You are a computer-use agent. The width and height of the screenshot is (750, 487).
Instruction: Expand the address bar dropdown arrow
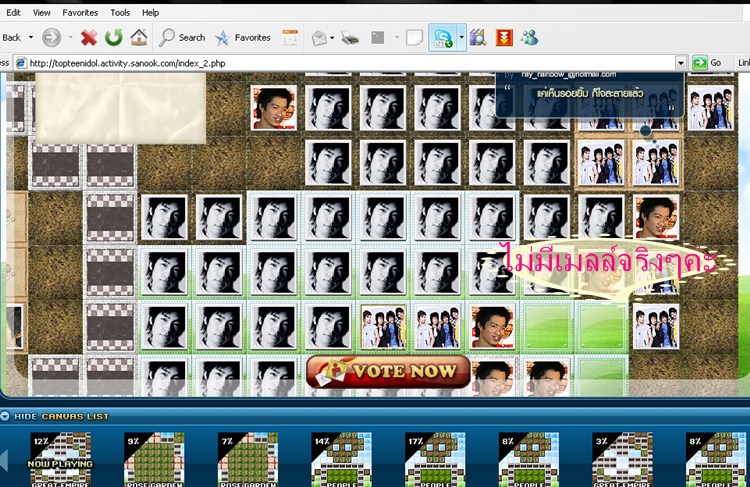coord(681,63)
